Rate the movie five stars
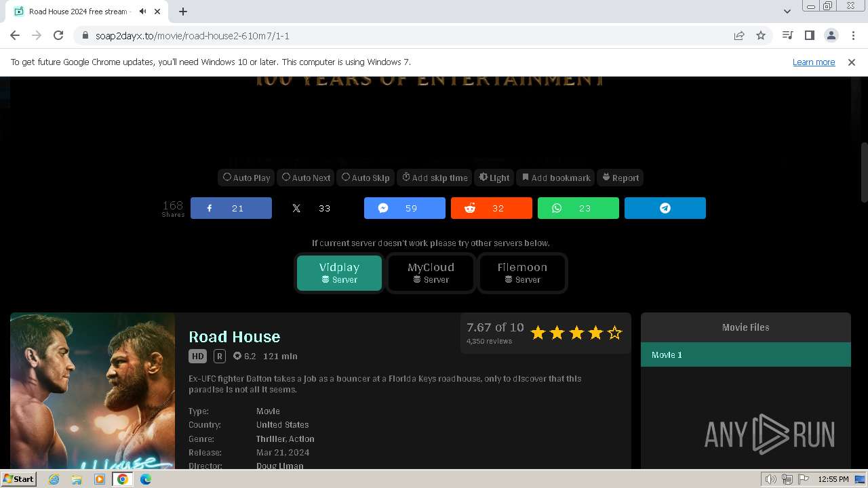 [614, 333]
